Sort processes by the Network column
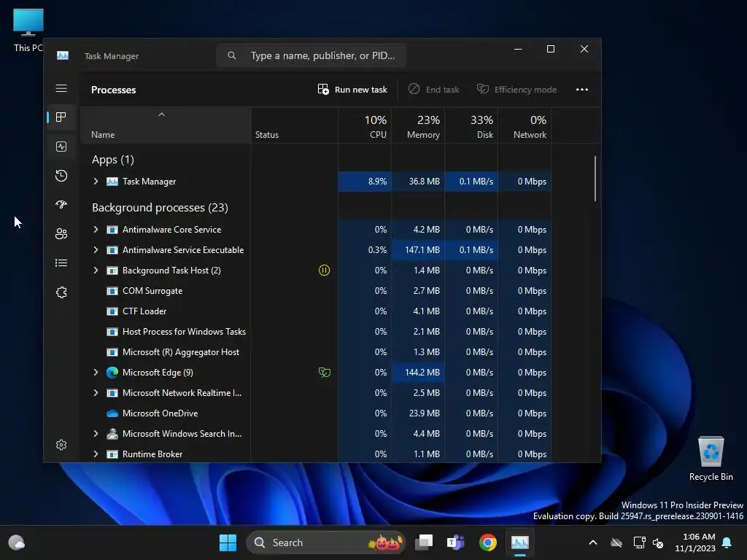Viewport: 747px width, 560px height. click(x=525, y=125)
